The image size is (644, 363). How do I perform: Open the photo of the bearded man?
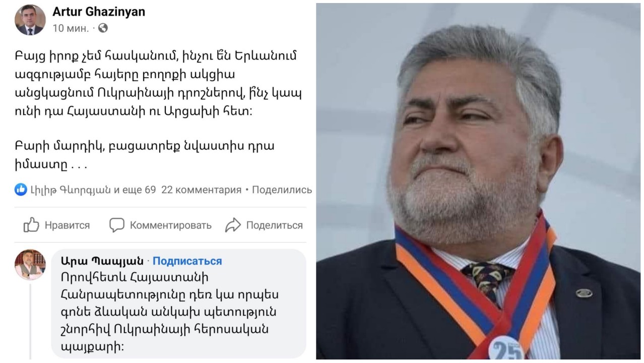tap(478, 181)
